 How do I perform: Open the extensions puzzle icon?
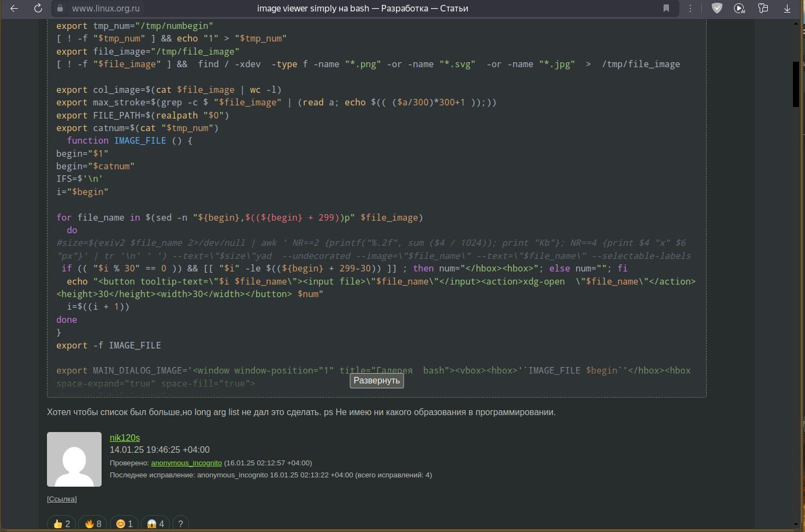tap(763, 8)
